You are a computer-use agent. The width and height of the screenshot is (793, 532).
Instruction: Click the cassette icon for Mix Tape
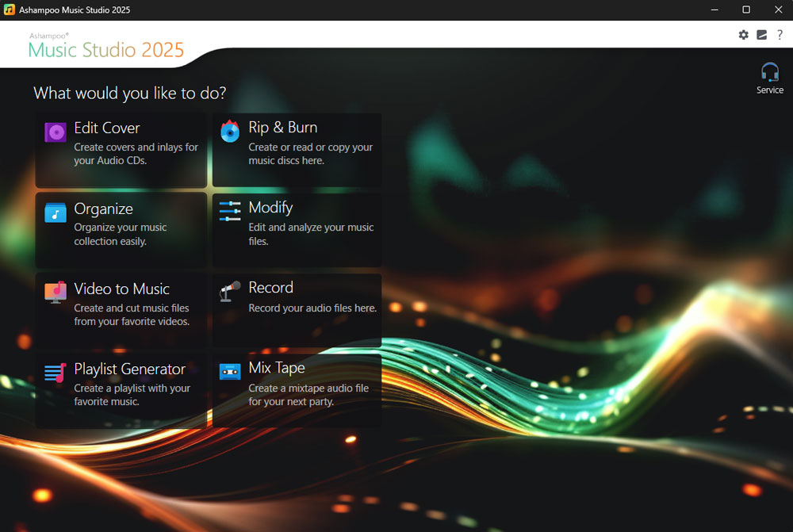[x=230, y=372]
